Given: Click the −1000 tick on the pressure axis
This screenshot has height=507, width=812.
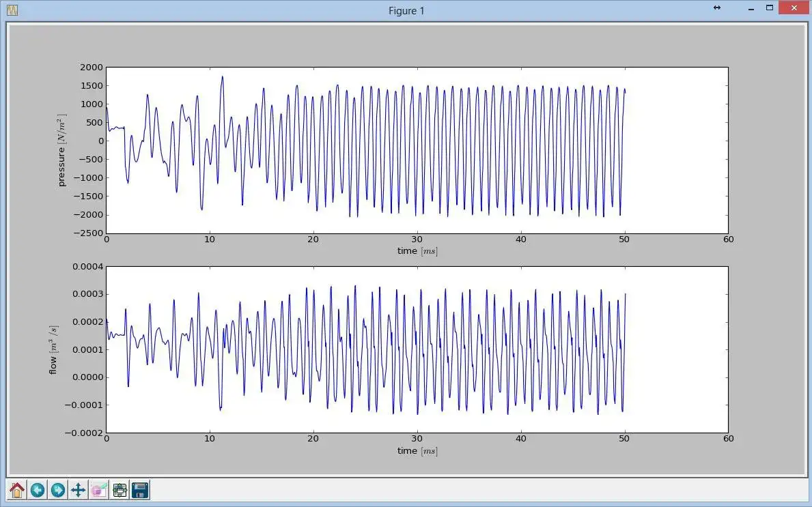Looking at the screenshot, I should click(x=88, y=178).
